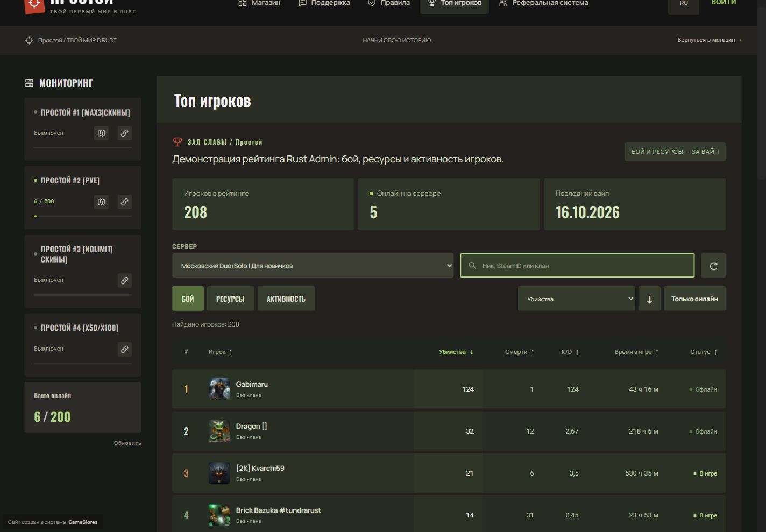The width and height of the screenshot is (766, 532).
Task: Click [2K] Kvarchi59 avatar
Action: click(219, 473)
